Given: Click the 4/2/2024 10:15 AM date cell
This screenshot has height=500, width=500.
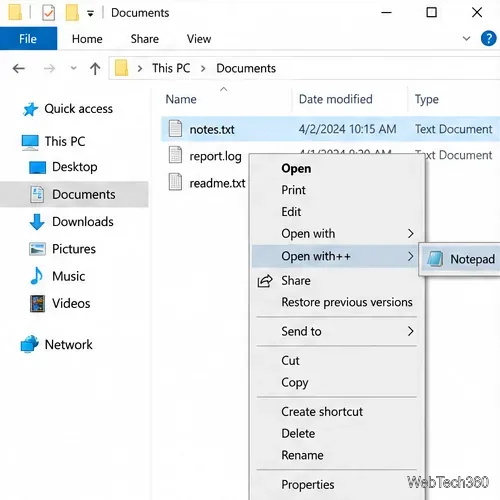Looking at the screenshot, I should click(x=348, y=129).
